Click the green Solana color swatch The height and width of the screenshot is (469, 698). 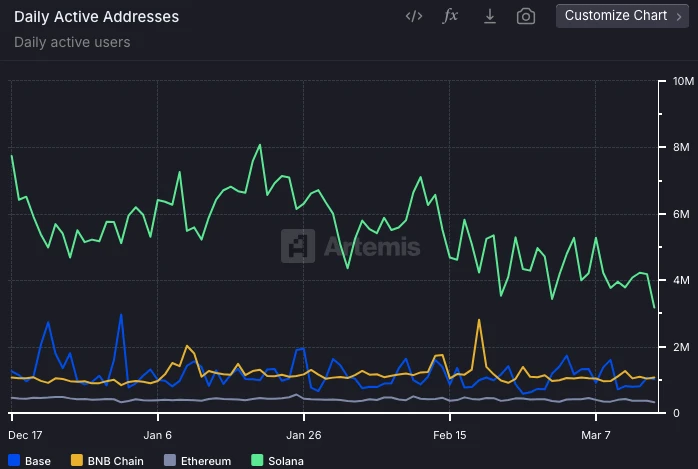click(257, 461)
